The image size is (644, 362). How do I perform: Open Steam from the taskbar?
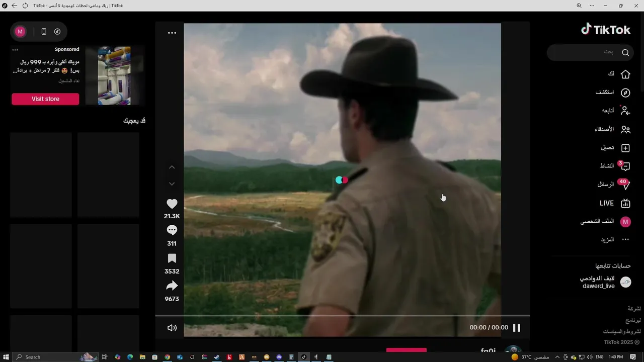217,357
